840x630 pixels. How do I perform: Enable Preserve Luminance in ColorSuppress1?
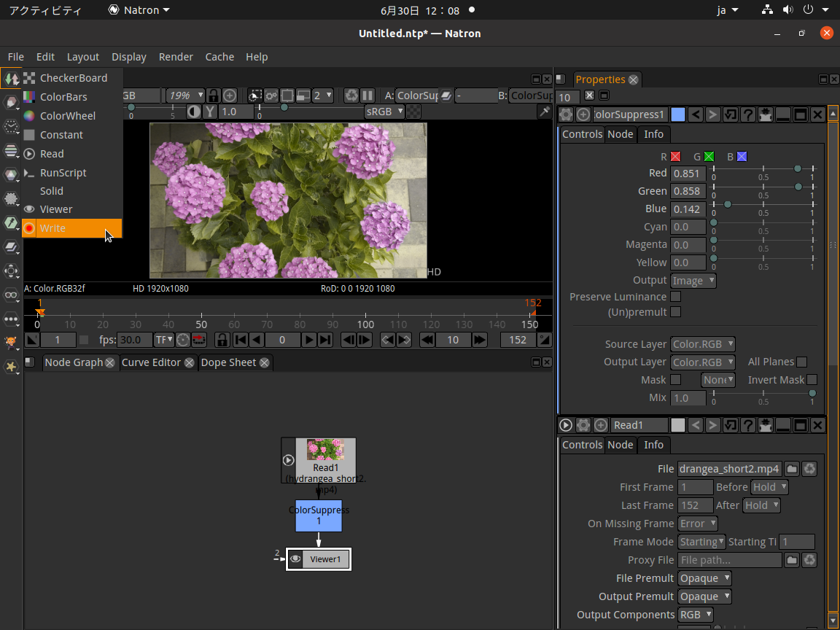676,296
